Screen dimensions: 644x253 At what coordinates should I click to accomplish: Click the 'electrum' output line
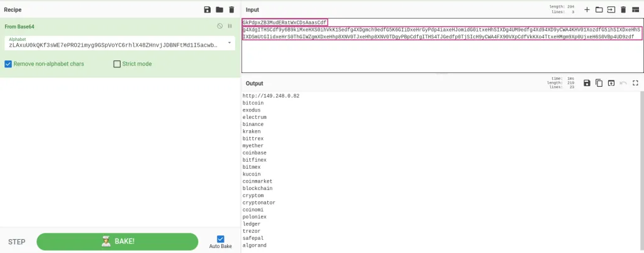255,117
